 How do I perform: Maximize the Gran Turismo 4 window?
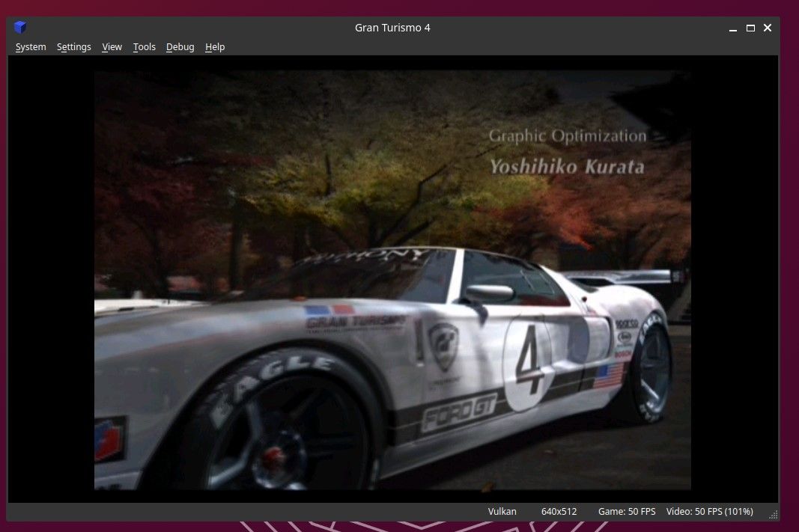[750, 28]
